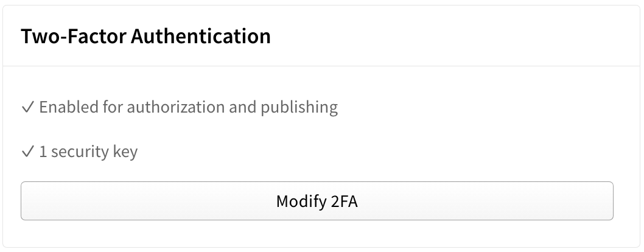The image size is (644, 252).
Task: Click the divider line under the heading
Action: tap(321, 66)
